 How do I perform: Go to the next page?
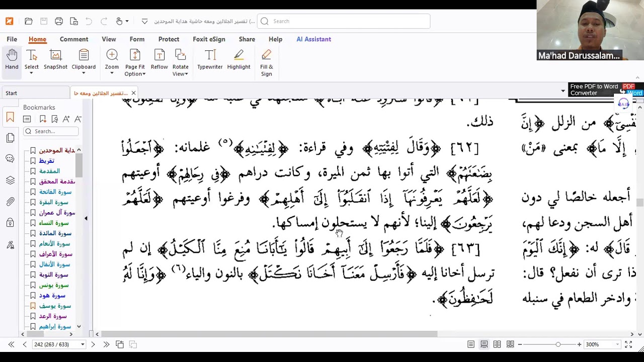pyautogui.click(x=93, y=344)
